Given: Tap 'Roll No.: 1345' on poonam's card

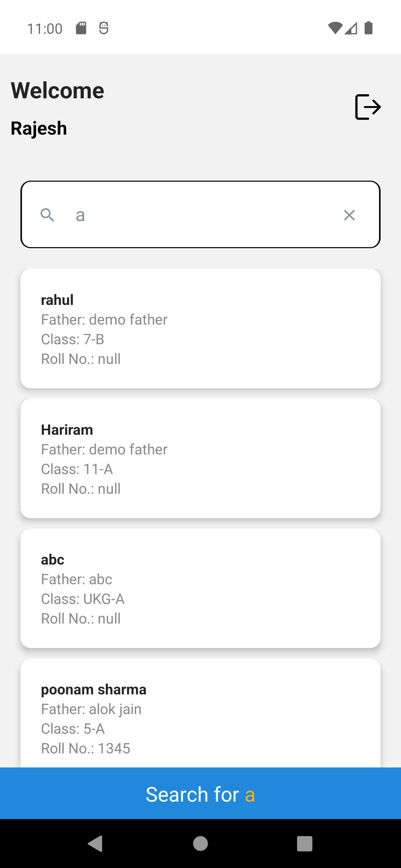Looking at the screenshot, I should 85,749.
